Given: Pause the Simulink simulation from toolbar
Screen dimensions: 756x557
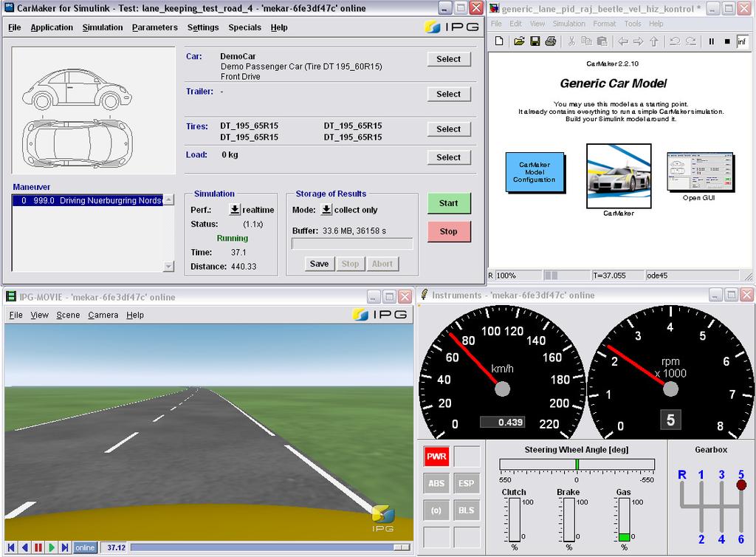Looking at the screenshot, I should coord(711,41).
